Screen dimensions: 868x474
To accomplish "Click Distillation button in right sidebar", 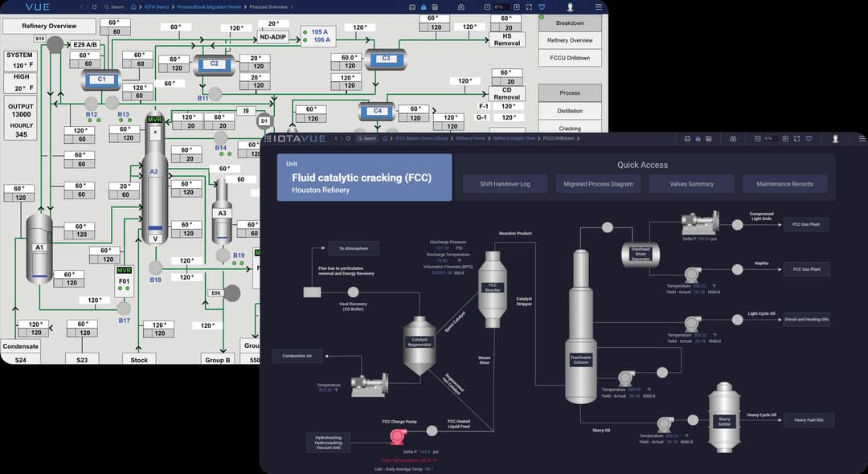I will [x=570, y=111].
